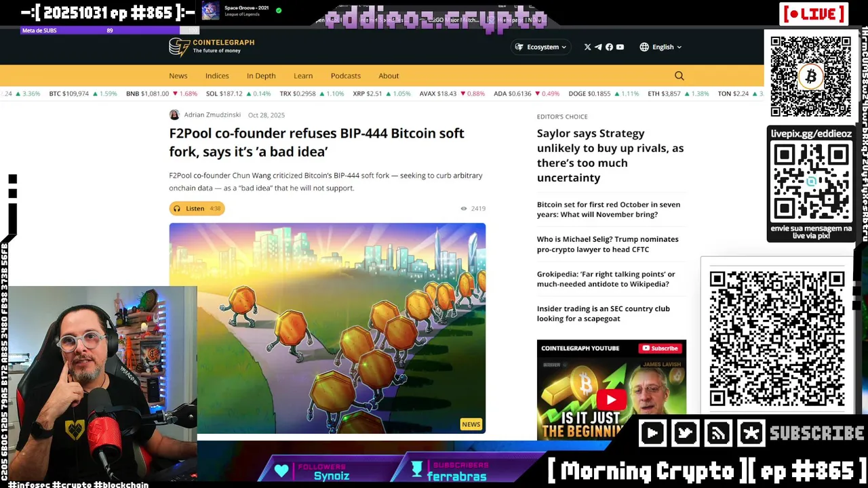
Task: Click the search magnifier icon
Action: pyautogui.click(x=679, y=76)
